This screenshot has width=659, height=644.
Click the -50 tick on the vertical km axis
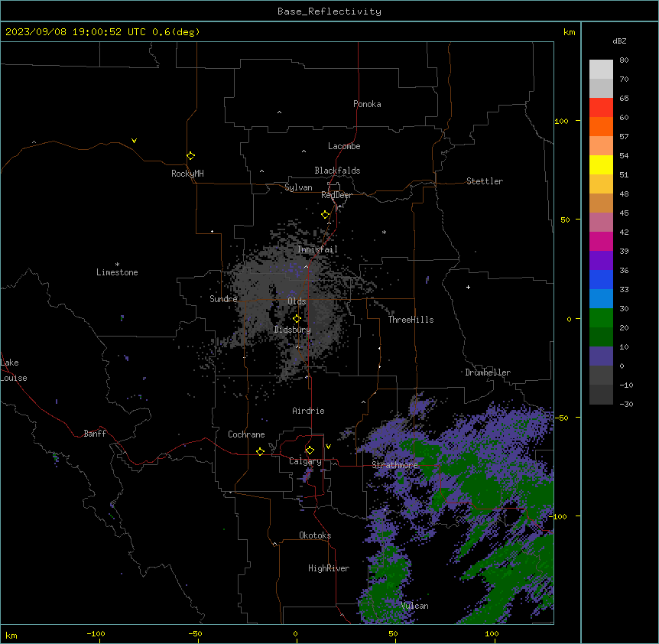561,418
